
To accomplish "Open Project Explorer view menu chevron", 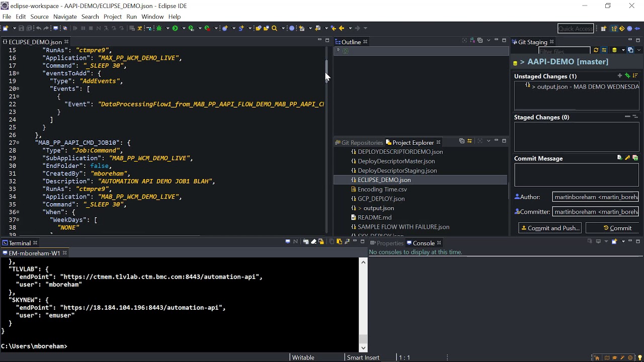I will (489, 141).
